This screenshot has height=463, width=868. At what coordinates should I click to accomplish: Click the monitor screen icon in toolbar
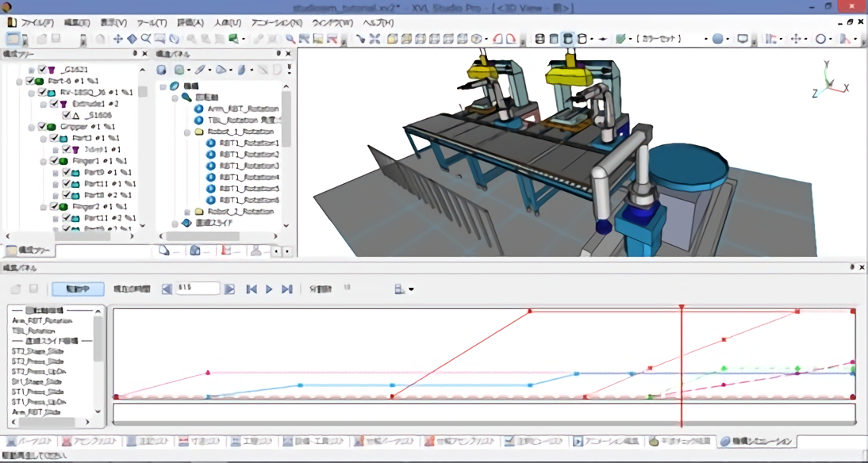[x=743, y=39]
